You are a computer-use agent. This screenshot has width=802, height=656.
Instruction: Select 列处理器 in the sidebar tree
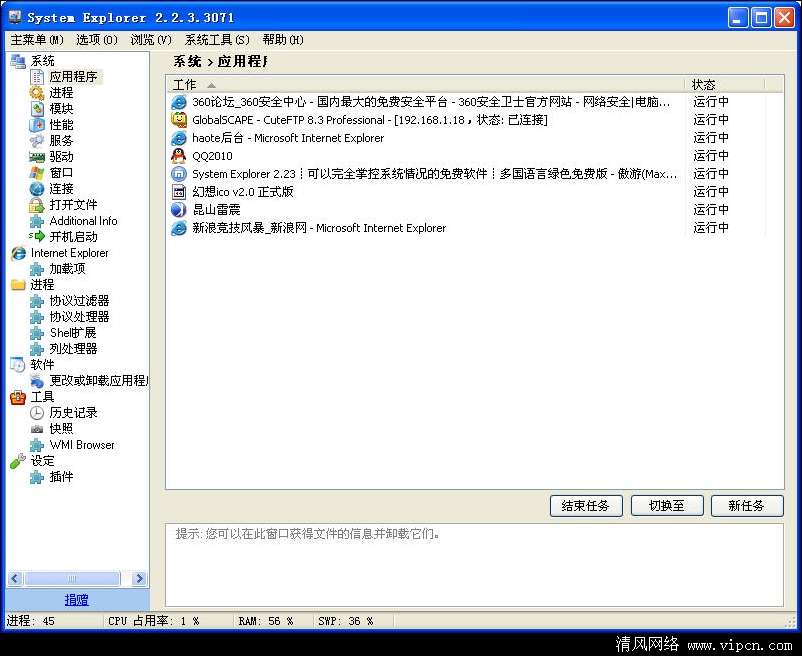(73, 349)
